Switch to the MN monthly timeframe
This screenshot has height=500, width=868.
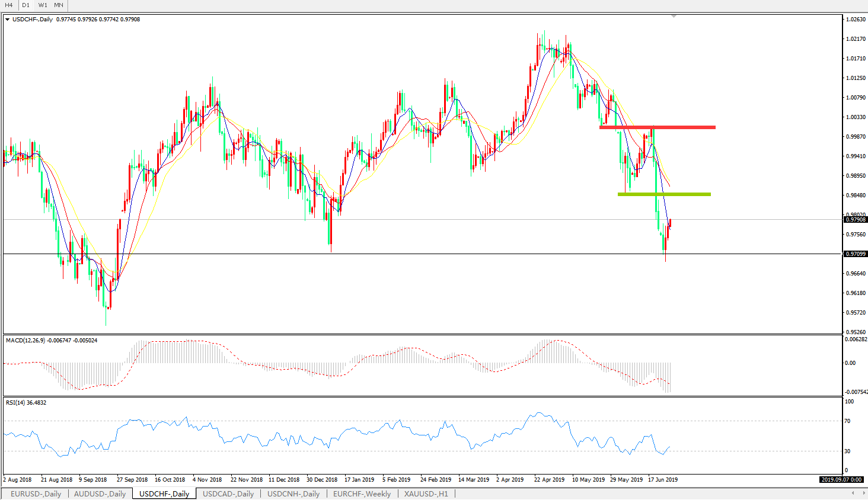[59, 5]
